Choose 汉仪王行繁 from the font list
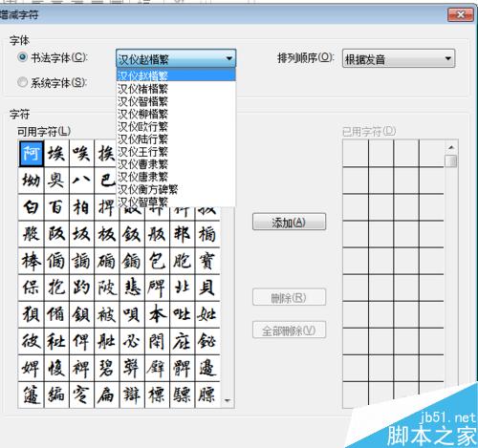478x448 pixels. click(176, 152)
